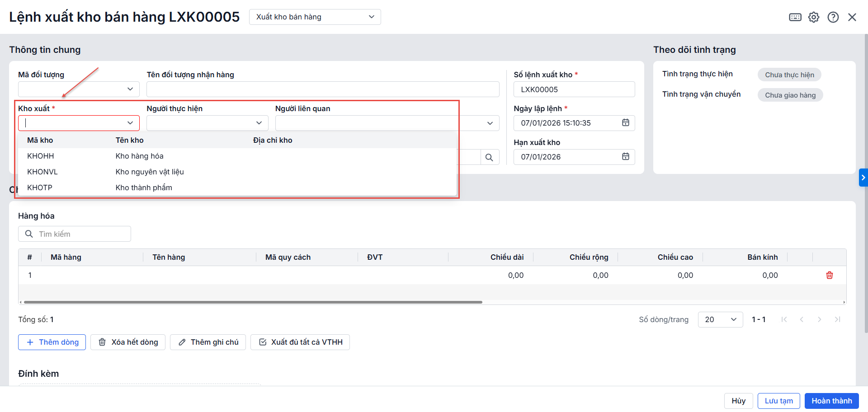The image size is (868, 412).
Task: Expand the blue side panel arrow
Action: 863,178
